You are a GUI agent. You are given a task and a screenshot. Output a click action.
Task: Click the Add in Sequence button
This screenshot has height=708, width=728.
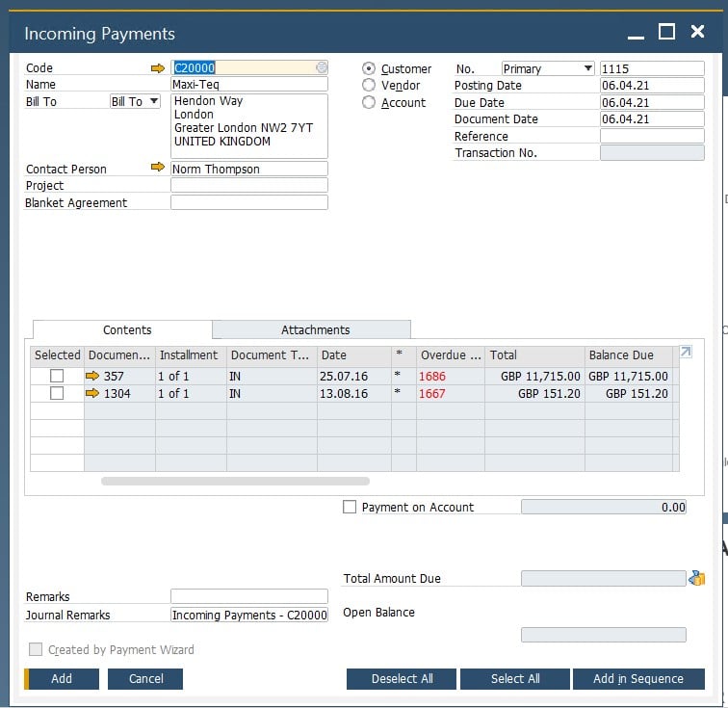pos(637,678)
